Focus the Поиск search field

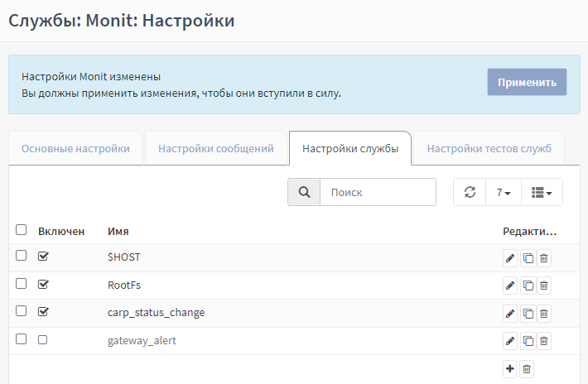tap(378, 192)
